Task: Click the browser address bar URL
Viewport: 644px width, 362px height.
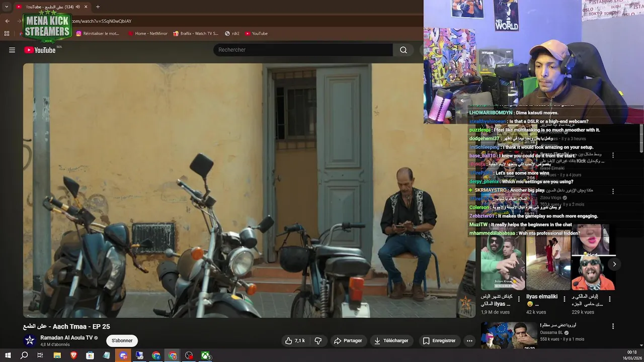Action: [x=101, y=21]
